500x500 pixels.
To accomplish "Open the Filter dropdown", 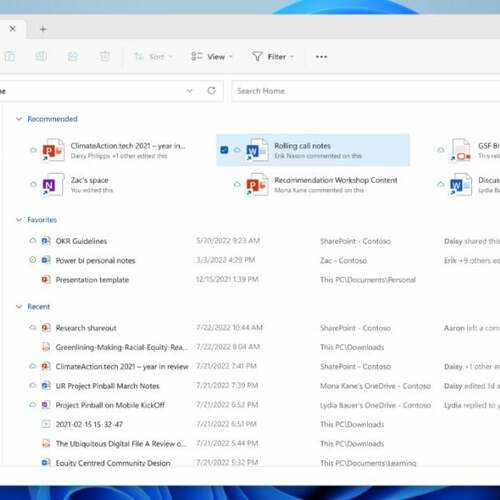I will coord(272,57).
